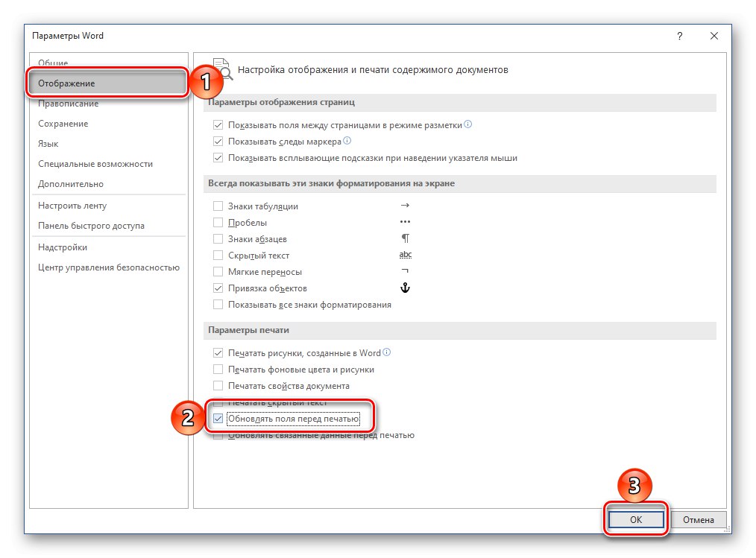
Task: Uncheck Показывать всплывающие подсказки checkbox
Action: tap(218, 158)
